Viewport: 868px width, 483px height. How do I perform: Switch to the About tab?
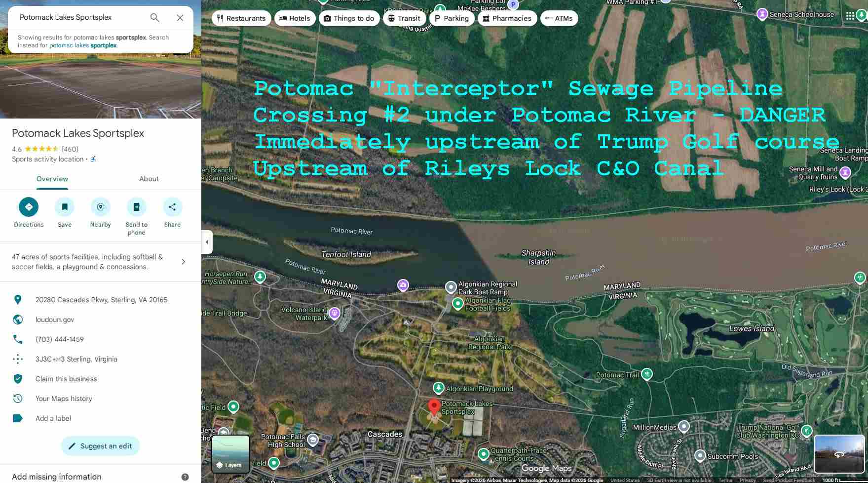click(x=149, y=179)
